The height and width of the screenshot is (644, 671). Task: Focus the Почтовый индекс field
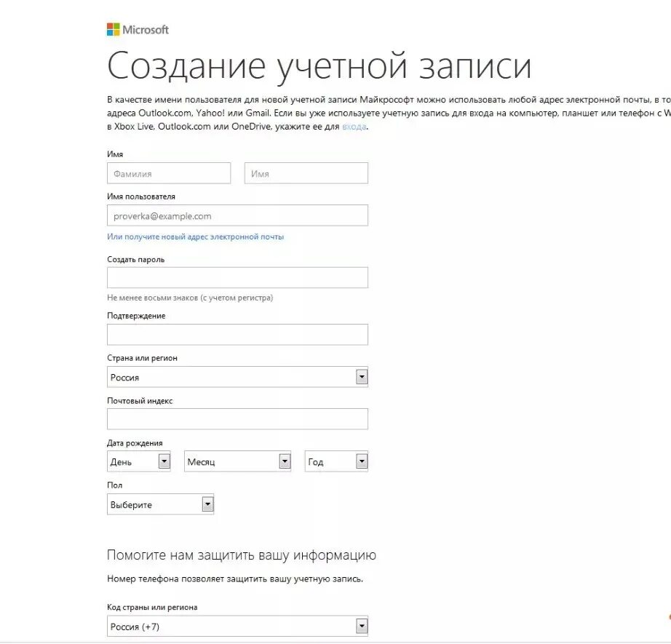[x=237, y=419]
